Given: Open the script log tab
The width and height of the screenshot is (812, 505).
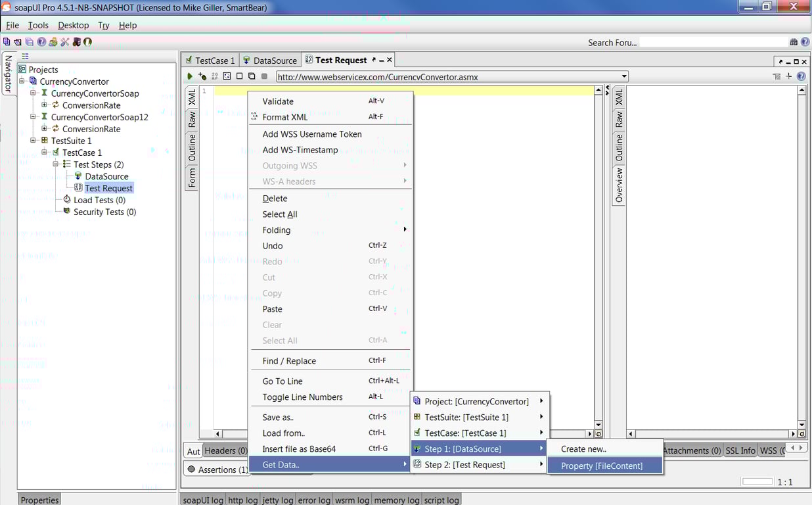Looking at the screenshot, I should tap(441, 500).
